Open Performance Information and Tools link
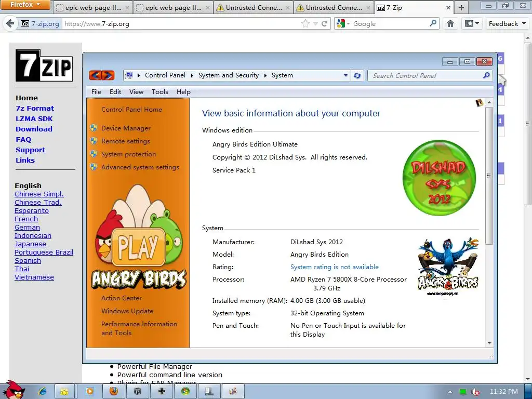The width and height of the screenshot is (532, 399). tap(139, 328)
